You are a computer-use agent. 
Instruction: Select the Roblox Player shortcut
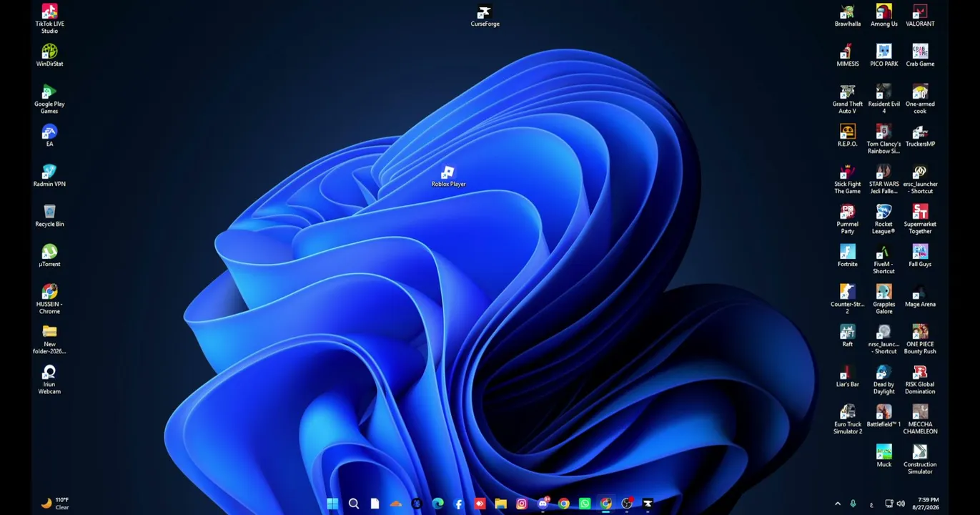[x=448, y=176]
